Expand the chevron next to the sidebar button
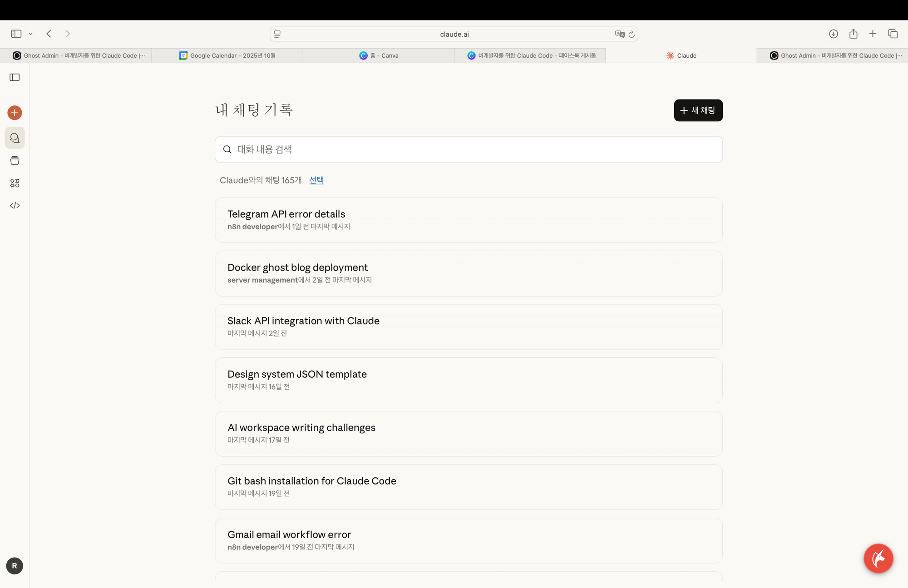 [30, 34]
